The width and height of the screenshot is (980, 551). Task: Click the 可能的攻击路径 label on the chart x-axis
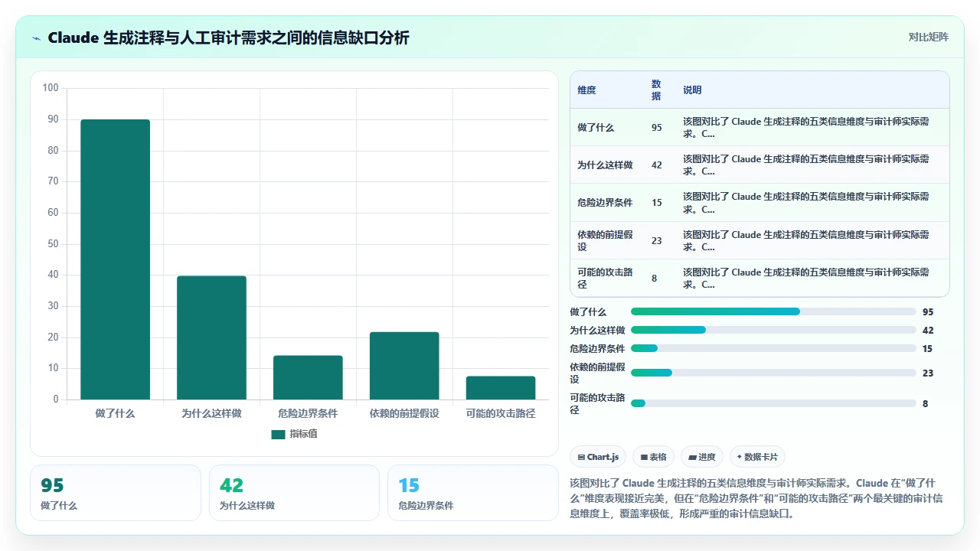[501, 413]
